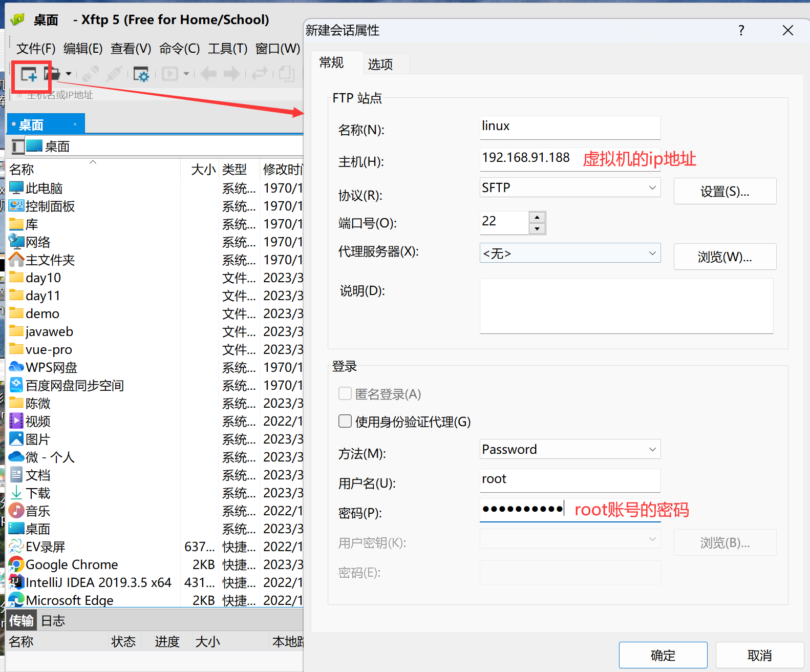Check the 使用身份验证代理(G) checkbox
This screenshot has height=672, width=810.
click(345, 421)
